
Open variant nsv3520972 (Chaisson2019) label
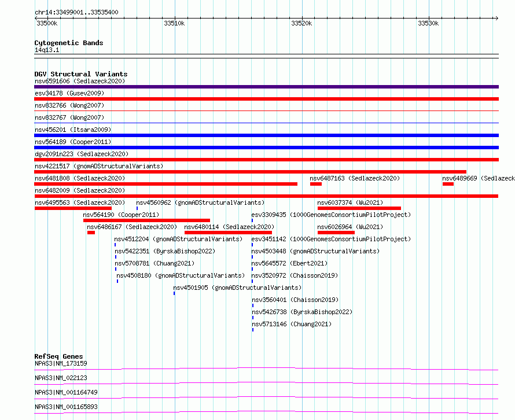(295, 275)
